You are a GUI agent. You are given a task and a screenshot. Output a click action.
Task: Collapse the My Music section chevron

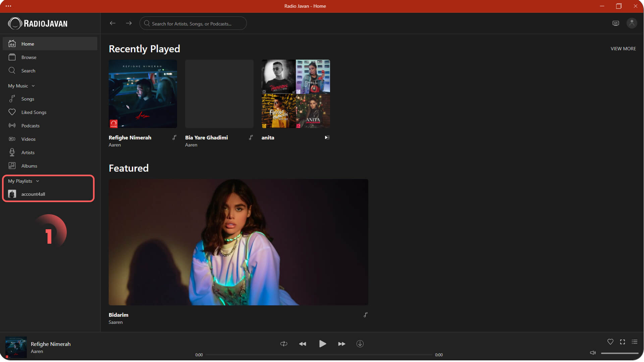[33, 86]
